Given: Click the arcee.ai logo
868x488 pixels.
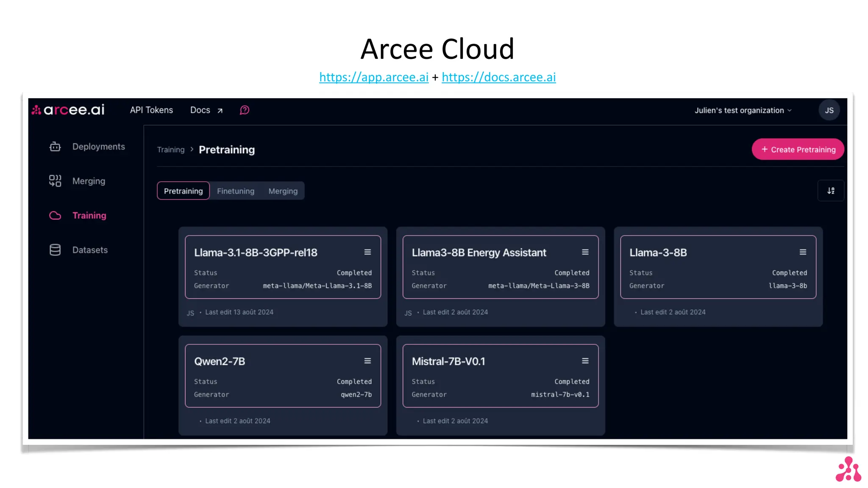Looking at the screenshot, I should pos(68,110).
